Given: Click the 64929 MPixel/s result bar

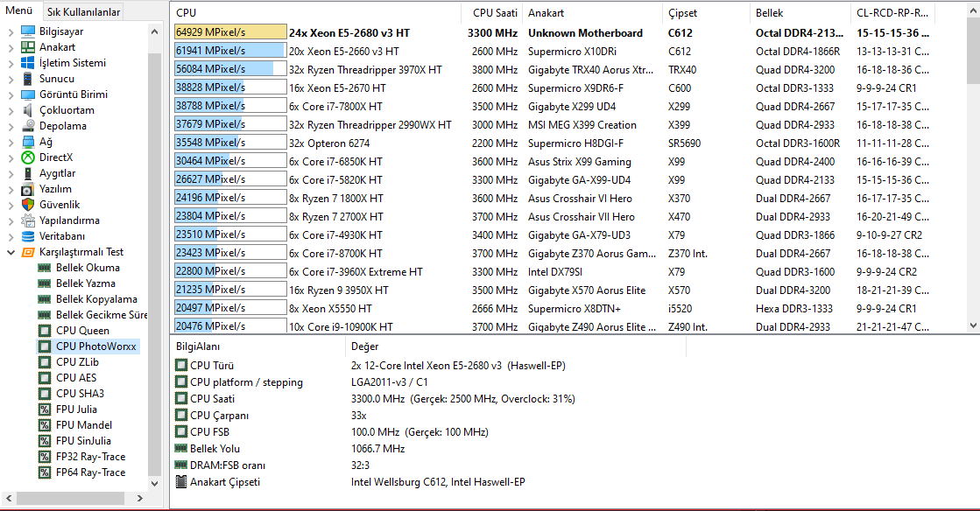Looking at the screenshot, I should point(230,31).
